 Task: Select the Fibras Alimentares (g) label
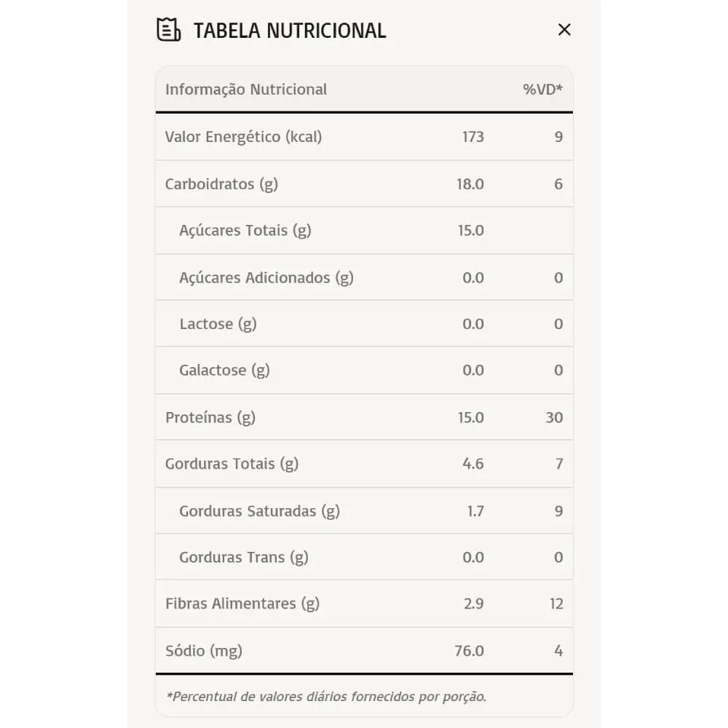(x=242, y=604)
